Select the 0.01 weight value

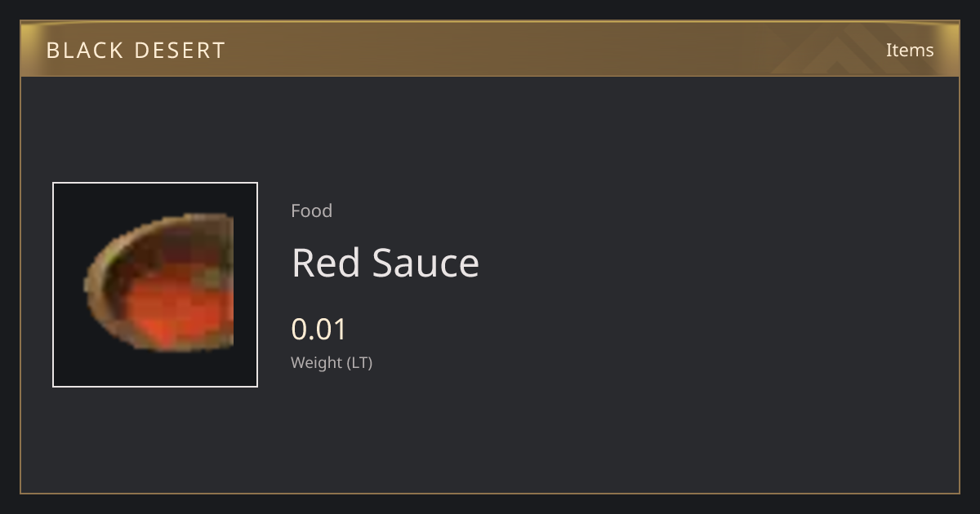pos(319,329)
